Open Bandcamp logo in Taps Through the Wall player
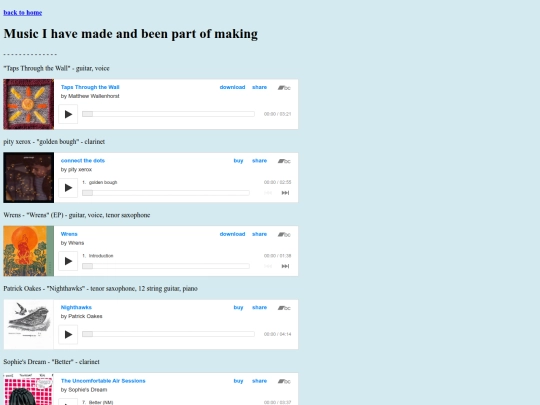The width and height of the screenshot is (540, 405). 284,87
